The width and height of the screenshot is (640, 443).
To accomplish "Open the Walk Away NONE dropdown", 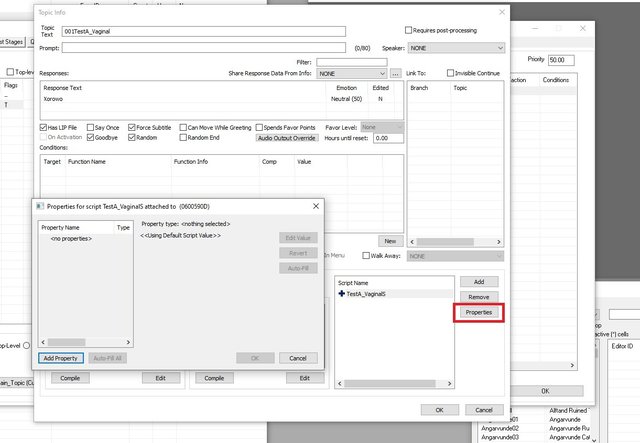I will [455, 256].
